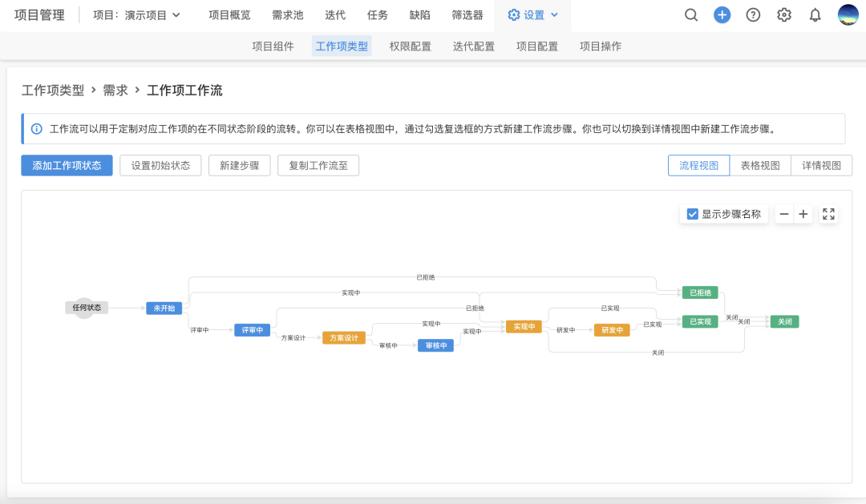Zoom in the flow chart with plus
The width and height of the screenshot is (866, 504).
click(x=803, y=214)
